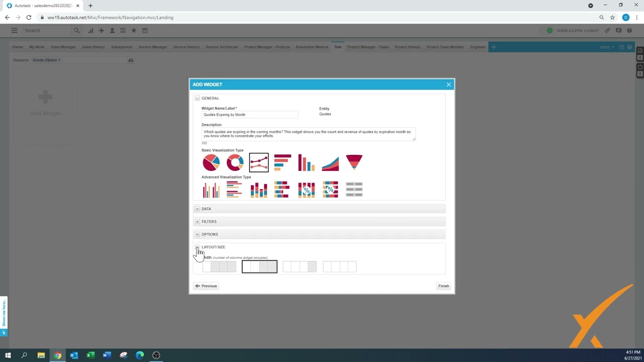Choose the 100% stacked bar visualization
Viewport: 644px width, 362px height.
(330, 190)
